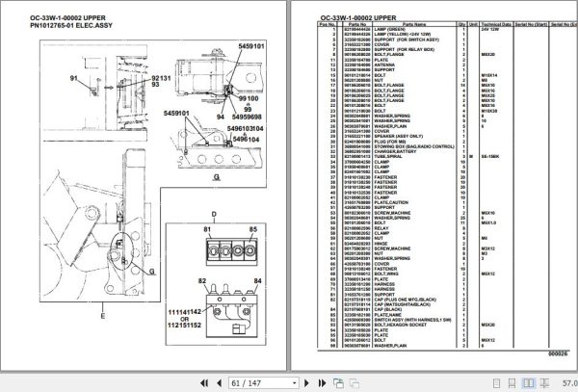Click the Serial No (Start) column header
Image resolution: width=578 pixels, height=392 pixels.
click(531, 24)
